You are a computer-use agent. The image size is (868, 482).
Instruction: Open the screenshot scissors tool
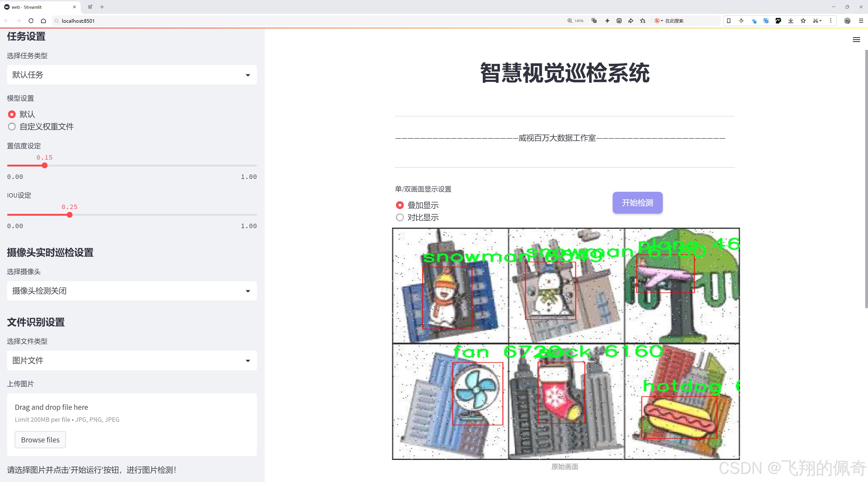coord(816,20)
